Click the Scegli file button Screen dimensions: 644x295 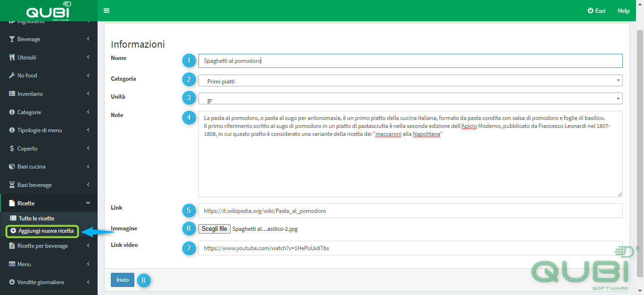click(215, 229)
